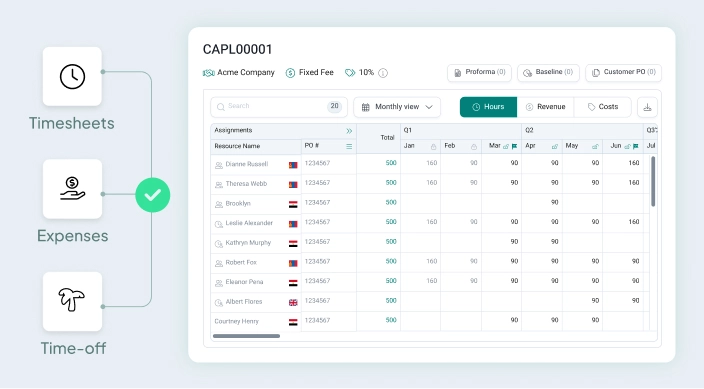
Task: Click the vertical scrollbar of the table
Action: pos(653,181)
